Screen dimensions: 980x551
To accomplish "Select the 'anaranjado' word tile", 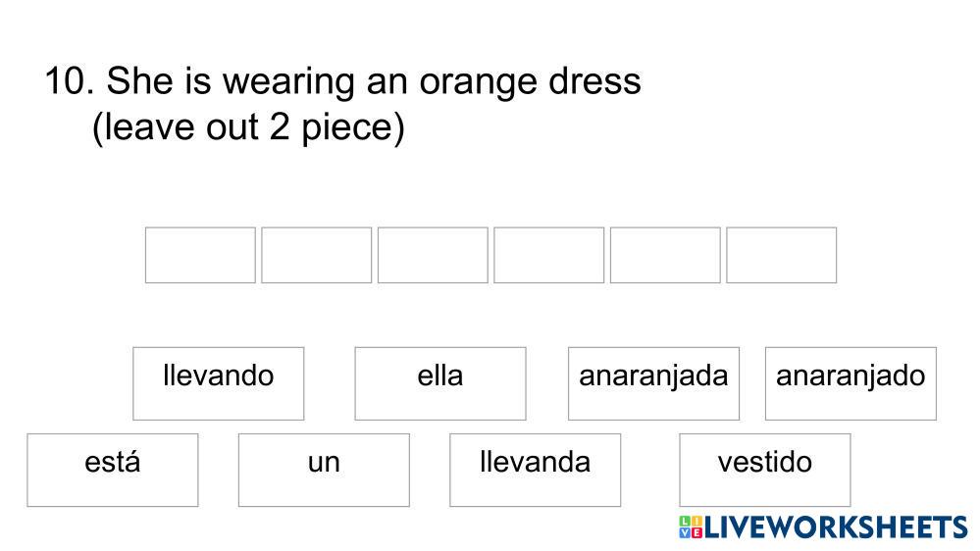I will coord(850,382).
